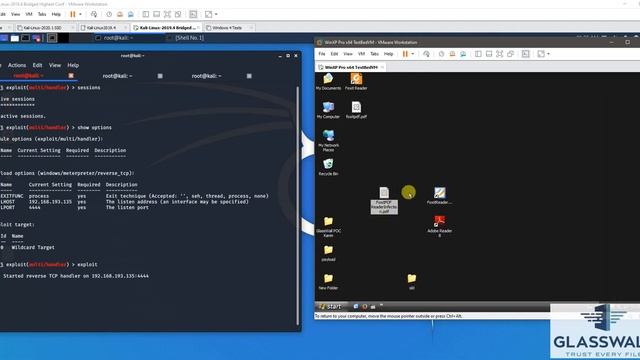Open the Help menu in outer VMware window
Image resolution: width=640 pixels, height=360 pixels.
point(56,14)
